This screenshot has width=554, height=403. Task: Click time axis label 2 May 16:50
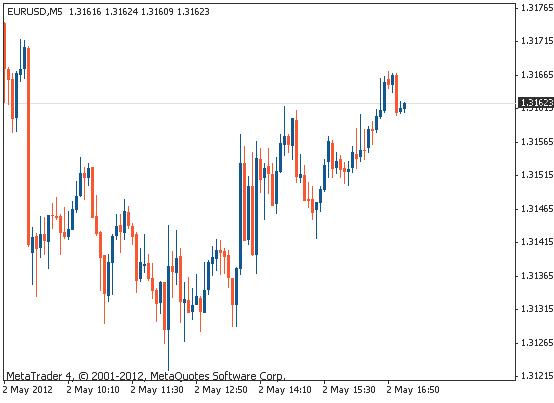coord(413,390)
